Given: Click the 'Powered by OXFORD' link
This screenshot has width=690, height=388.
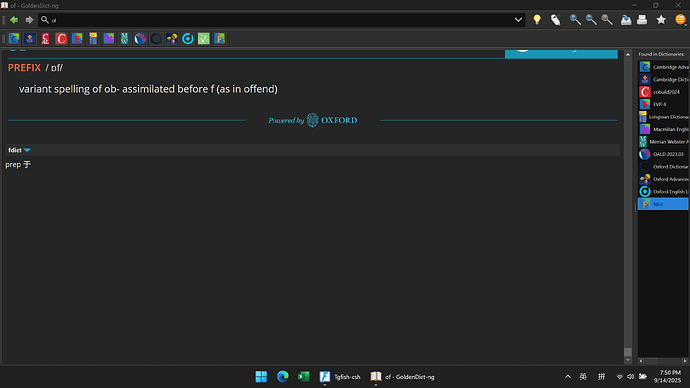Looking at the screenshot, I should (313, 120).
